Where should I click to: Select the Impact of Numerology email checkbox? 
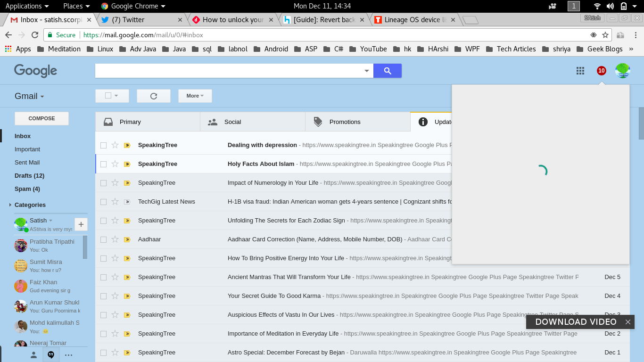103,183
